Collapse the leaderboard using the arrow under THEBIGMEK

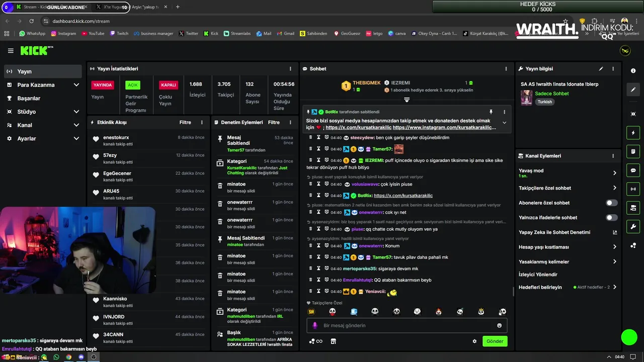(x=407, y=100)
